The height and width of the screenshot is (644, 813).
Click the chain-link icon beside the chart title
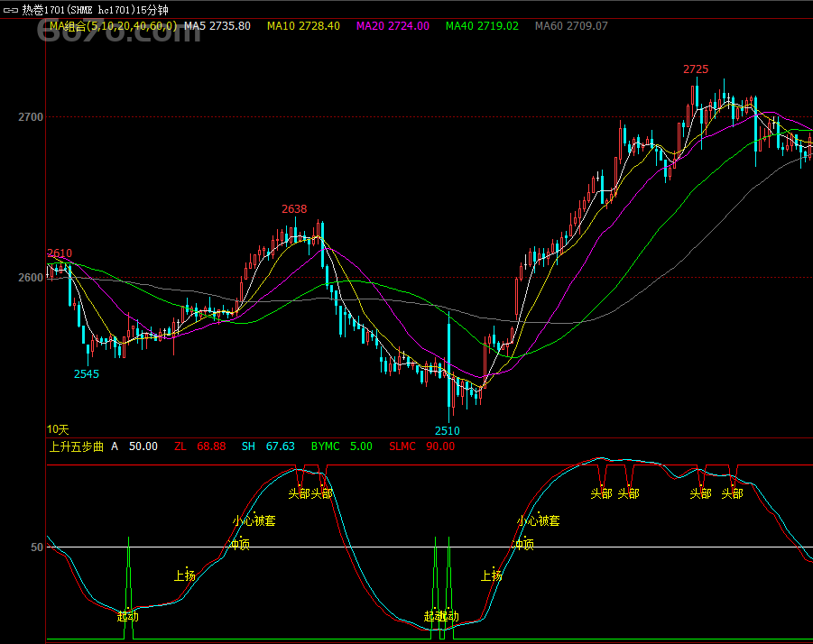click(11, 10)
